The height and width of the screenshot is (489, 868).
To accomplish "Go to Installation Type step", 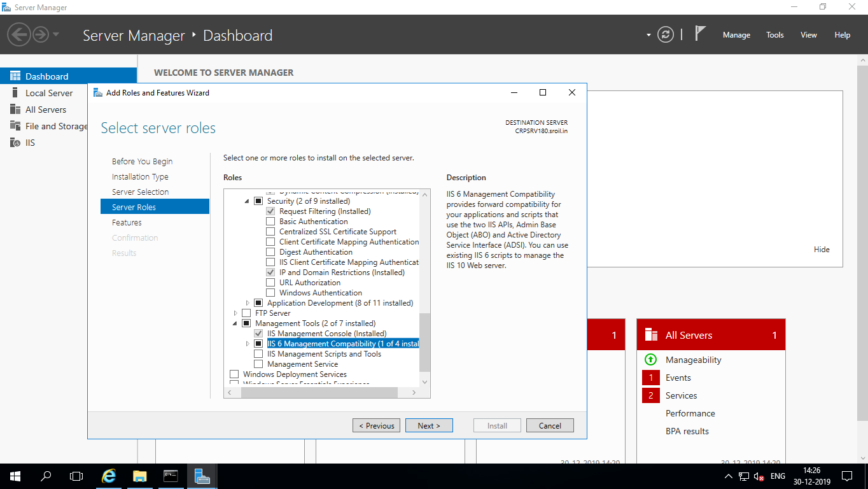I will click(140, 176).
